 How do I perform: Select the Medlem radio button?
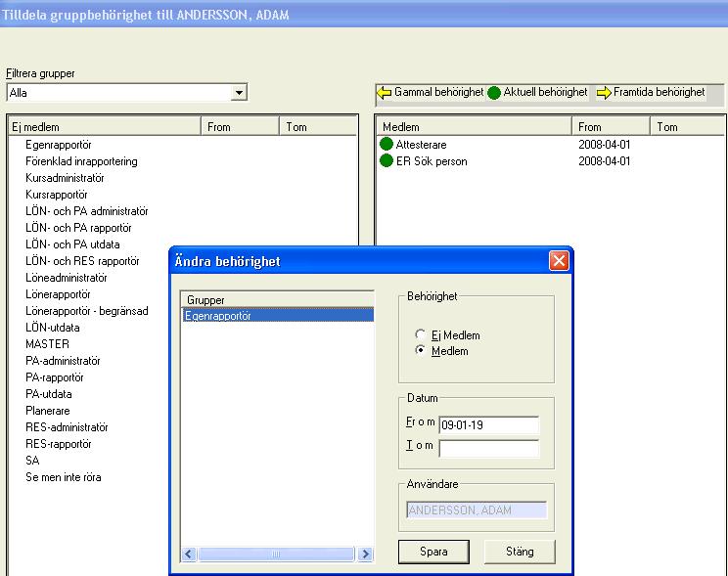[x=420, y=350]
